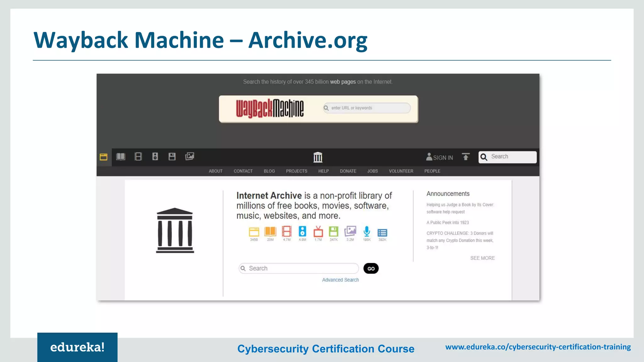Open the 'A Public Peek into 1923' announcement

coord(448,223)
